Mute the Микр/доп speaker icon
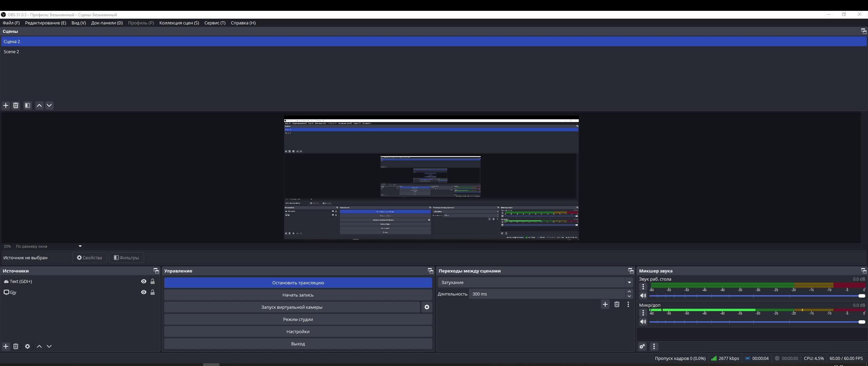 click(x=643, y=322)
